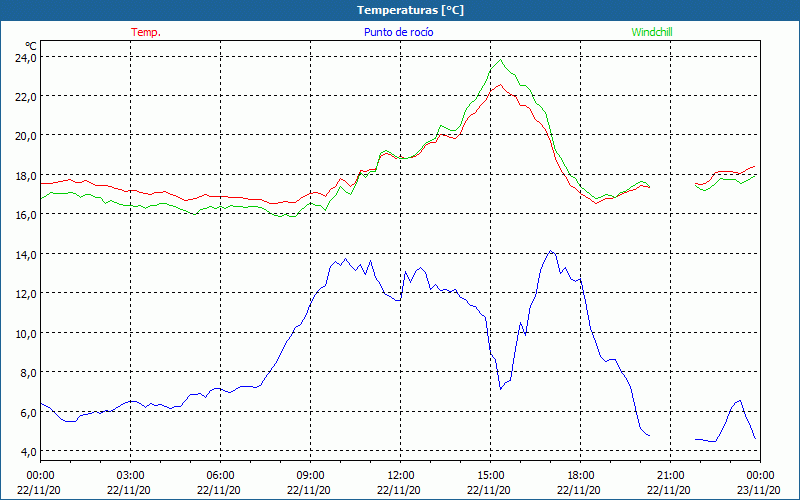Click the 16,0 y-axis value
This screenshot has width=800, height=500.
click(24, 215)
